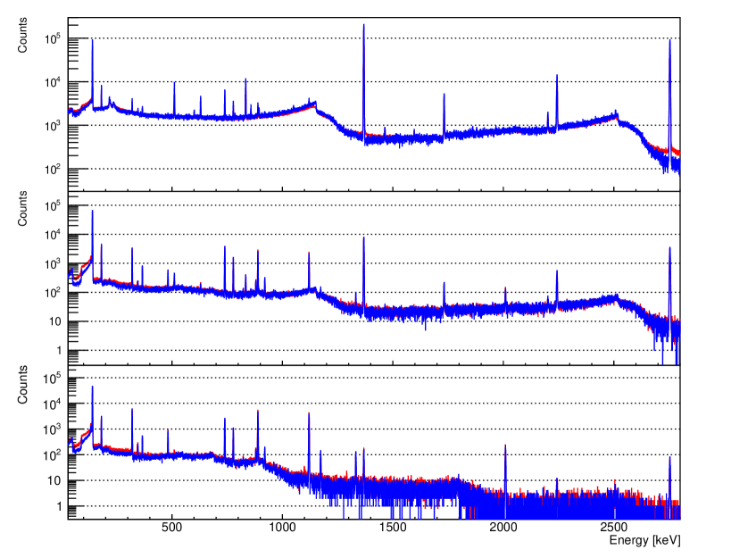This screenshot has width=756, height=558.
Task: Click the 10^5 y-axis label in bottom panel
Action: (x=53, y=379)
